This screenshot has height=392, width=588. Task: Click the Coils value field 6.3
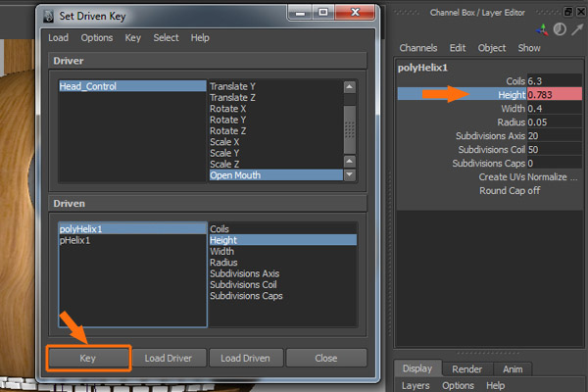(555, 81)
